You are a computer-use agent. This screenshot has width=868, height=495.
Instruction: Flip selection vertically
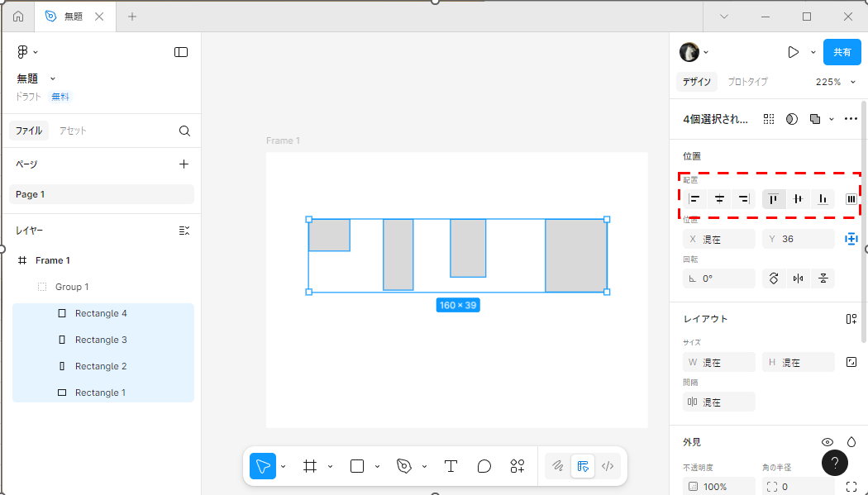tap(823, 278)
